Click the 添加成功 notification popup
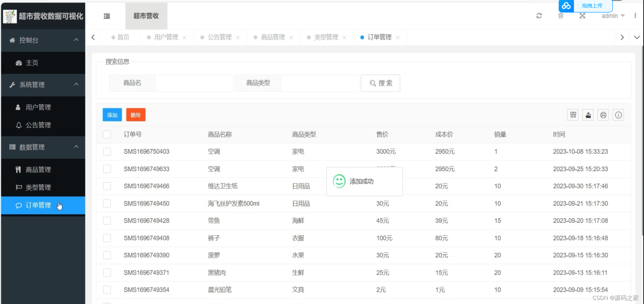The height and width of the screenshot is (304, 644). tap(364, 181)
